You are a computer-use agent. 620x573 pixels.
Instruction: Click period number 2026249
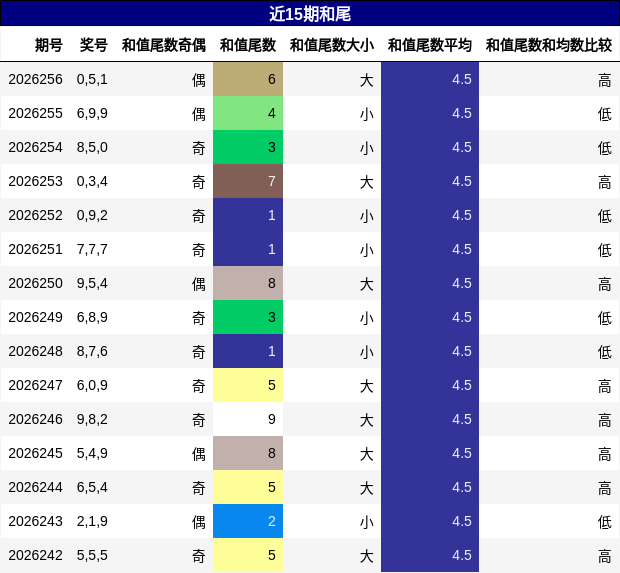tap(35, 317)
